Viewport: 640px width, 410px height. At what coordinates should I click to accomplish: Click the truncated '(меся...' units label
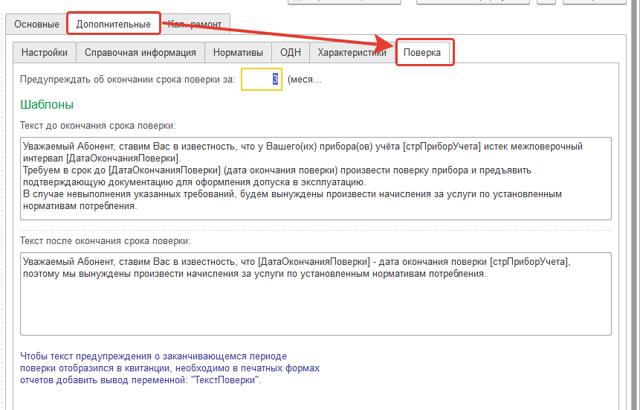(x=305, y=79)
